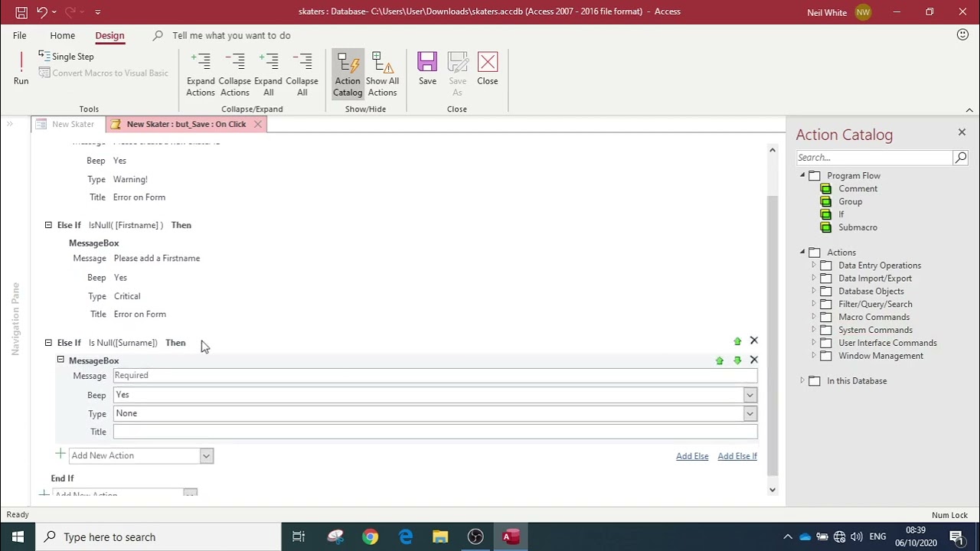Image resolution: width=980 pixels, height=551 pixels.
Task: Expand Data Import/Export folder
Action: click(814, 279)
